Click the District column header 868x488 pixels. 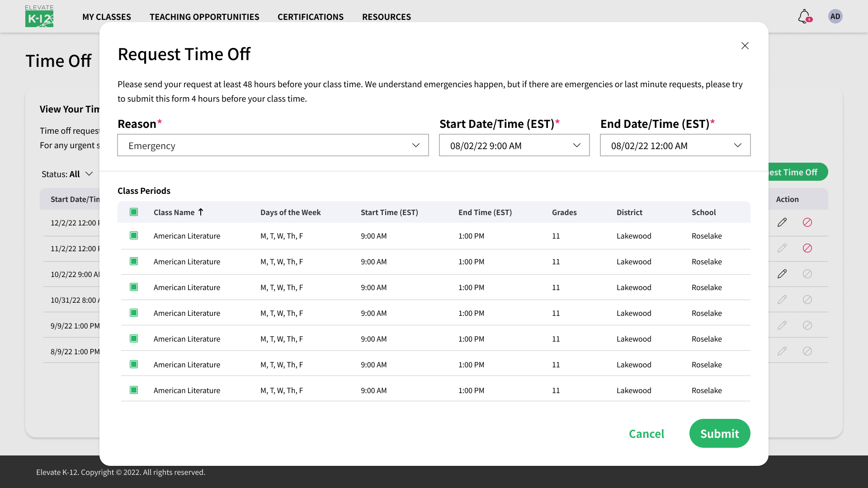point(629,212)
